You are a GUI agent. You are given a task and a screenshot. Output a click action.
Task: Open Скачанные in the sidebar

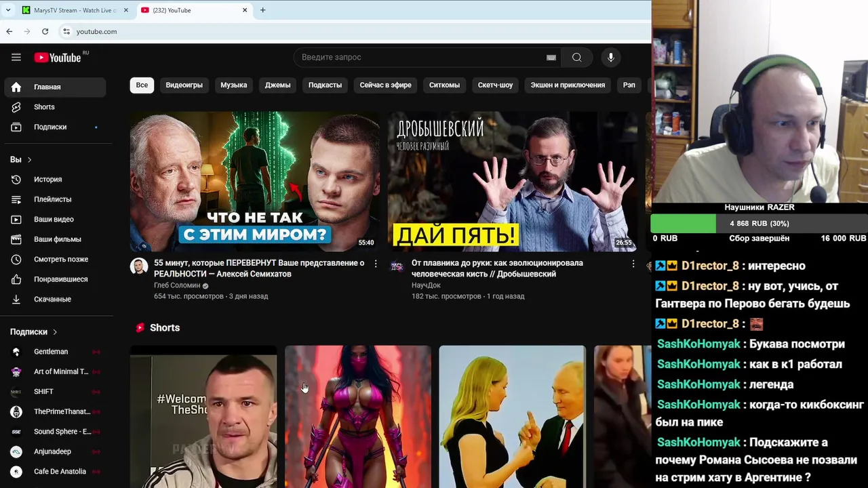55,299
